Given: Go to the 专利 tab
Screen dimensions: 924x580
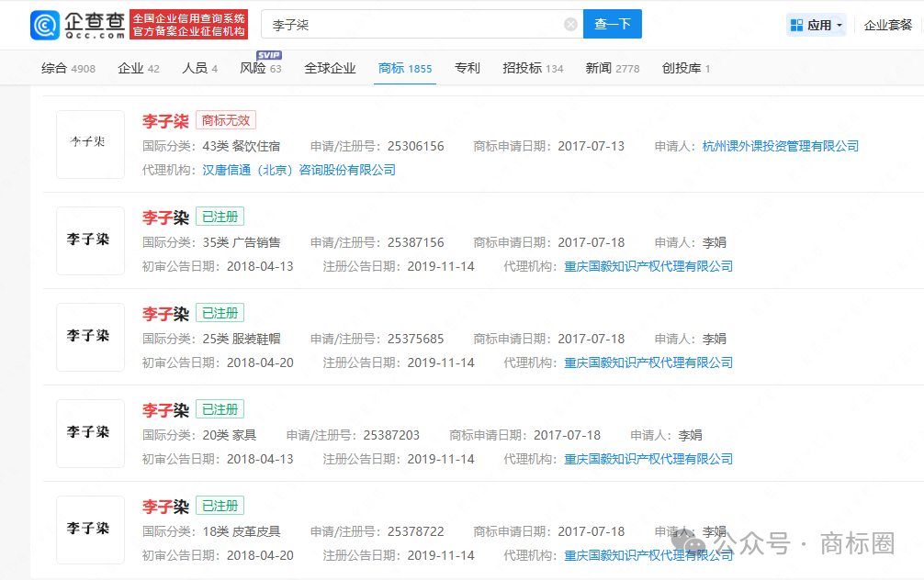Looking at the screenshot, I should click(x=467, y=69).
